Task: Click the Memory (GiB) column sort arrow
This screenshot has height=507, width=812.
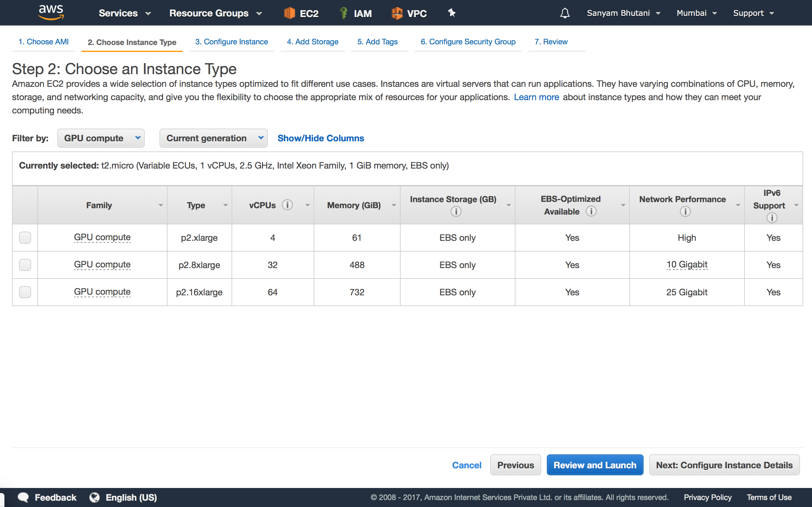Action: click(x=394, y=205)
